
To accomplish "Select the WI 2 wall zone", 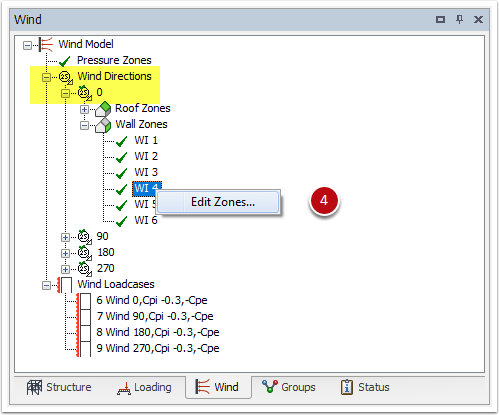I will (x=146, y=156).
